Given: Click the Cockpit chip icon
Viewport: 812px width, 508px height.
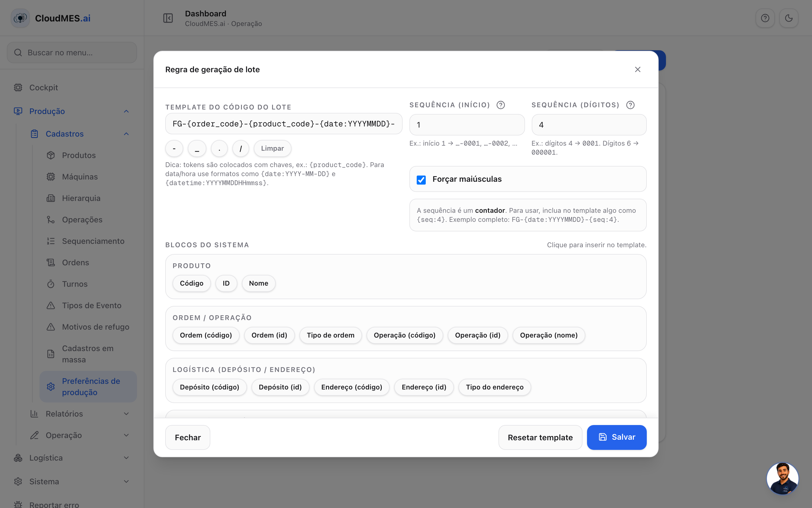Looking at the screenshot, I should 18,88.
